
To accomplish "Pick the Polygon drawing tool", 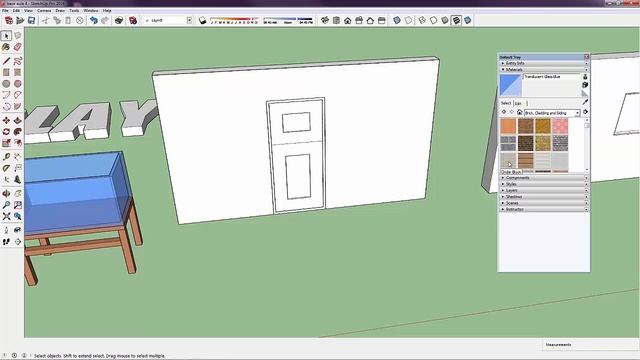I will 18,84.
